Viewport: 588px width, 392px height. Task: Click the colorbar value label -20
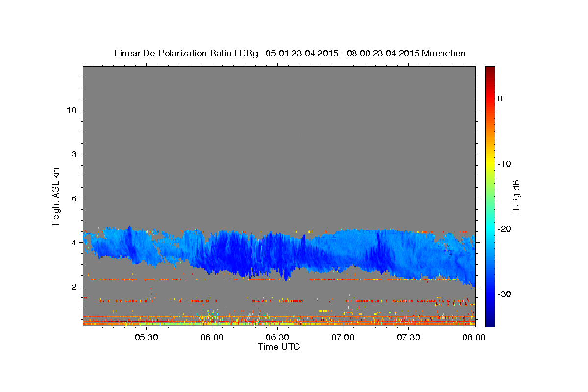click(504, 229)
